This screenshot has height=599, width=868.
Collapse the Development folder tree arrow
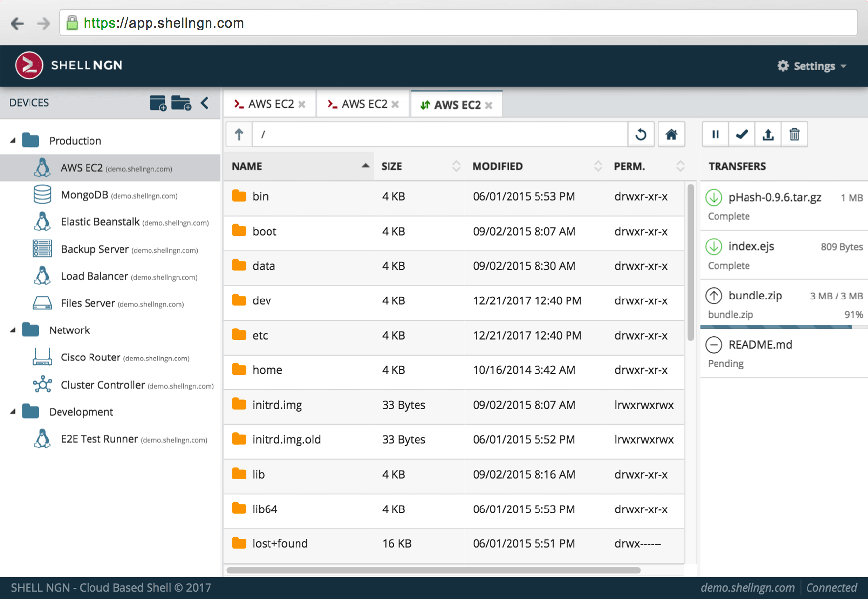(13, 412)
